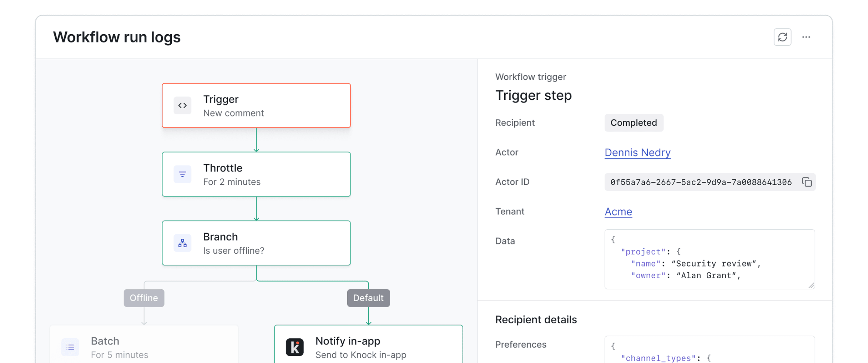This screenshot has width=868, height=363.
Task: Click the Knock in-app channel icon
Action: [294, 347]
